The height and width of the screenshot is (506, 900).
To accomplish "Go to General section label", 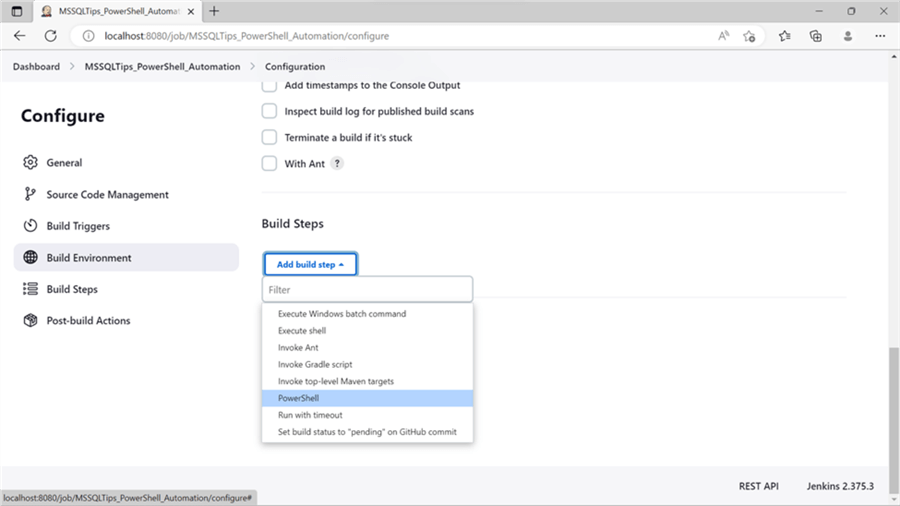I will pos(64,163).
